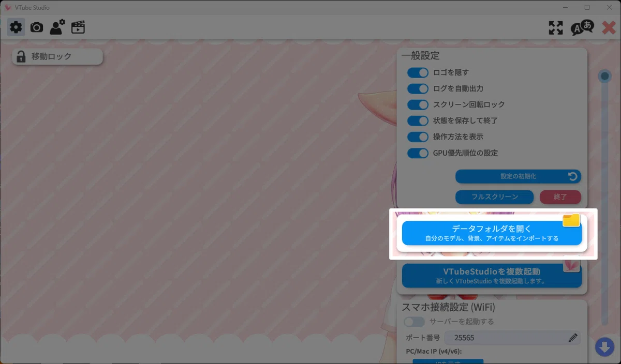The height and width of the screenshot is (364, 621).
Task: Open the gear settings tab
Action: 16,27
